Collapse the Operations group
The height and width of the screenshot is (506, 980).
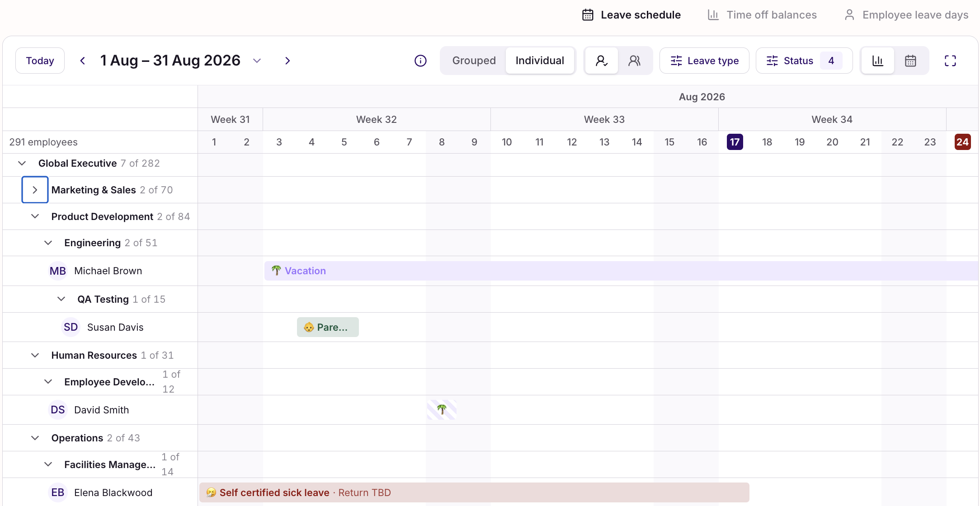tap(35, 438)
